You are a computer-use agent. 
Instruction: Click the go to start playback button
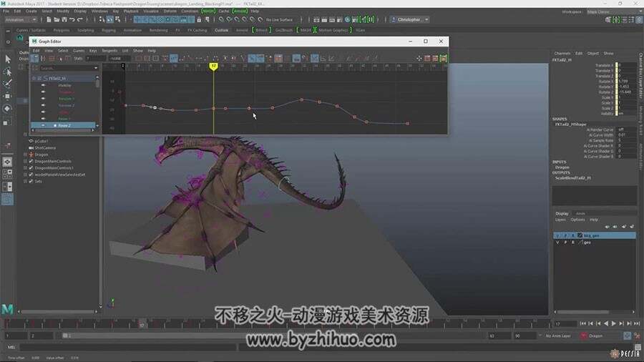(x=582, y=324)
